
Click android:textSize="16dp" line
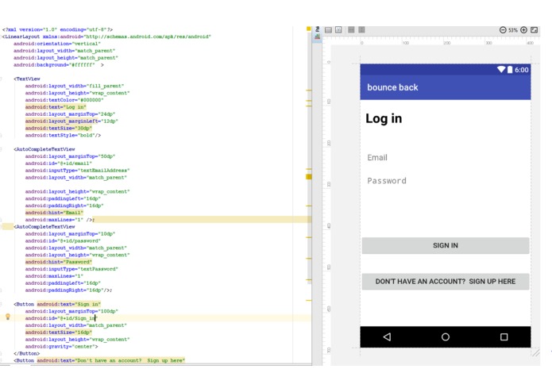(x=59, y=332)
